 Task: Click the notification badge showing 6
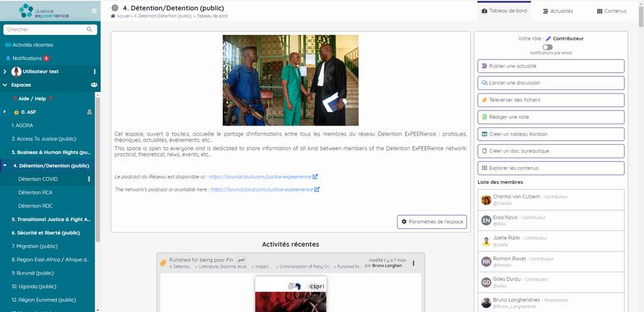[x=46, y=58]
